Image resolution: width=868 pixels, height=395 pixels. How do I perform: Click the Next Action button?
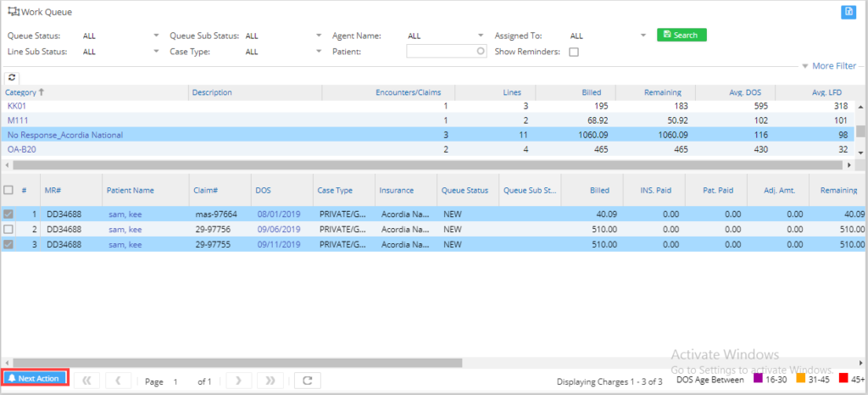coord(35,379)
